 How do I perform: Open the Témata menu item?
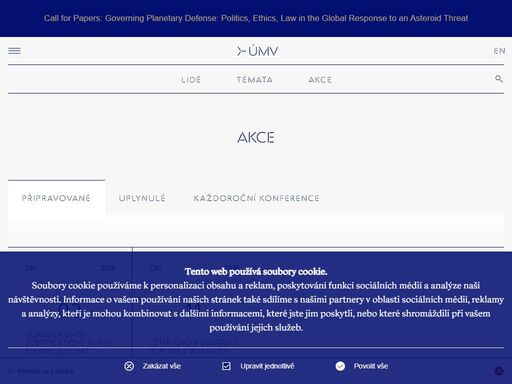coord(254,80)
